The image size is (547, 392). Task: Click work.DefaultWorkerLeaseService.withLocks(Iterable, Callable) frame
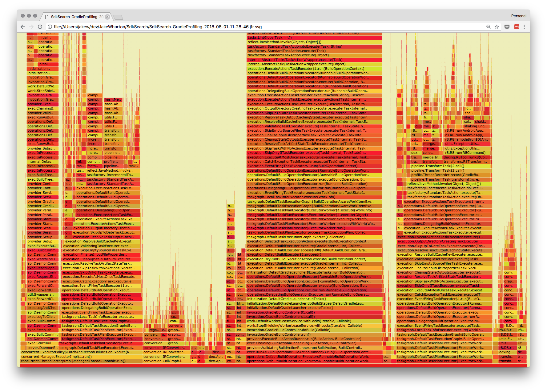(x=314, y=321)
